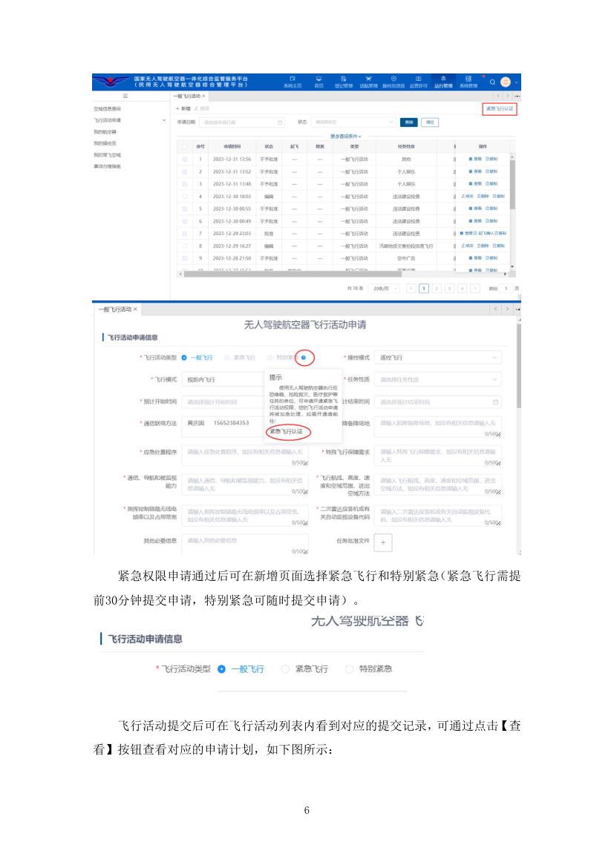Click the 应急处置程序 text area
This screenshot has height=868, width=614.
click(246, 456)
